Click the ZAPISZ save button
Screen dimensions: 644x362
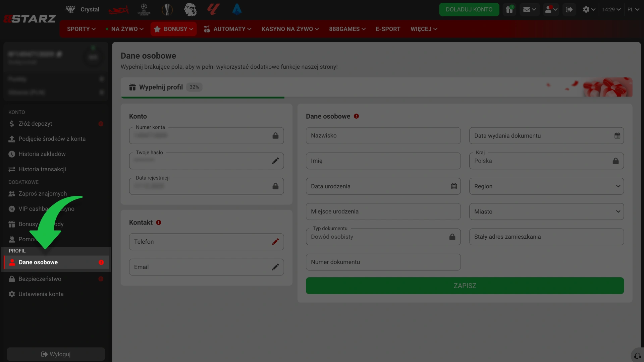coord(465,286)
